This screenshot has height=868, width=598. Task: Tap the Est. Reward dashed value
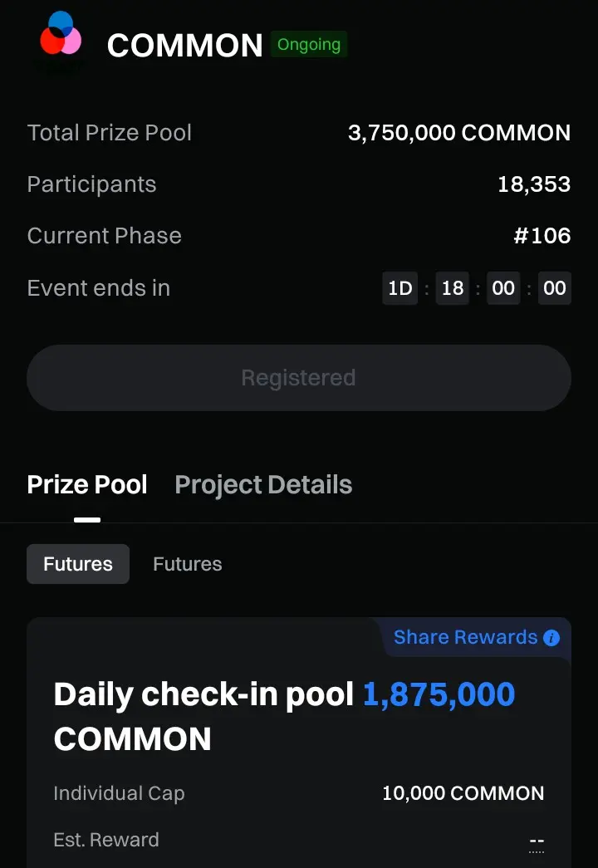click(x=537, y=841)
